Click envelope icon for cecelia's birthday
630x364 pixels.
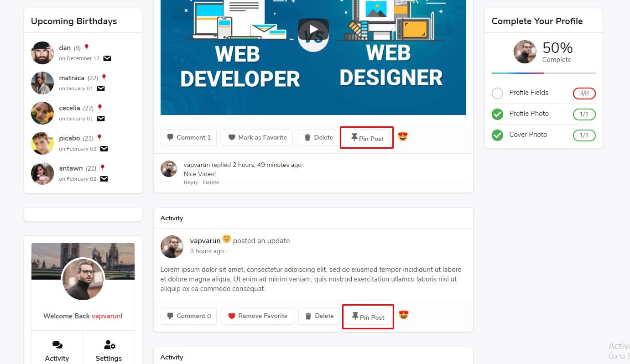[101, 119]
